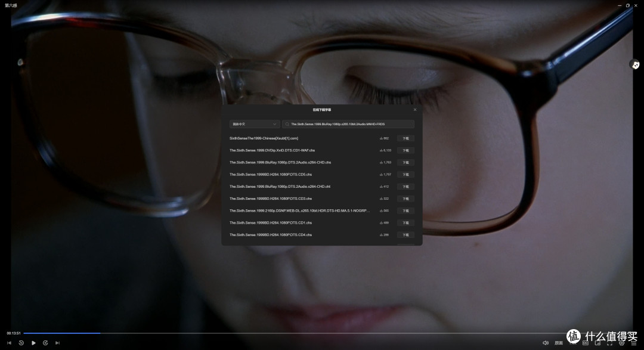
Task: Select row The.Sixth.Sense.1999BD.H264.1080P.DTS.CD4.chs
Action: coord(322,235)
